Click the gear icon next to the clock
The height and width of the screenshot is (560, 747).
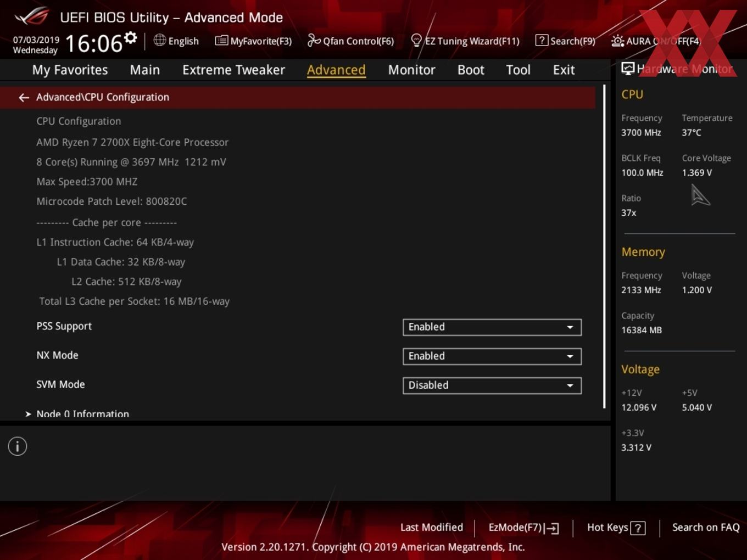(x=130, y=37)
